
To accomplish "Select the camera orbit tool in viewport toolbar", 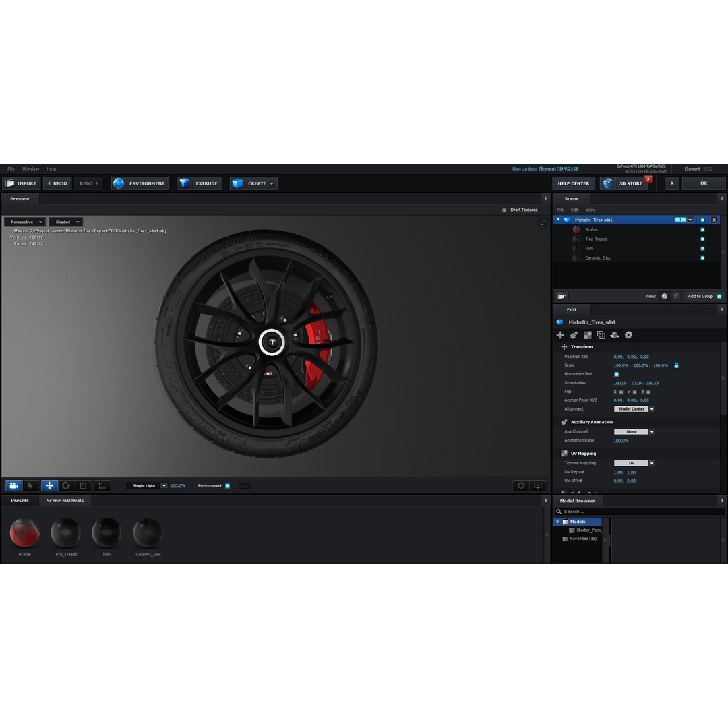I will pyautogui.click(x=14, y=485).
